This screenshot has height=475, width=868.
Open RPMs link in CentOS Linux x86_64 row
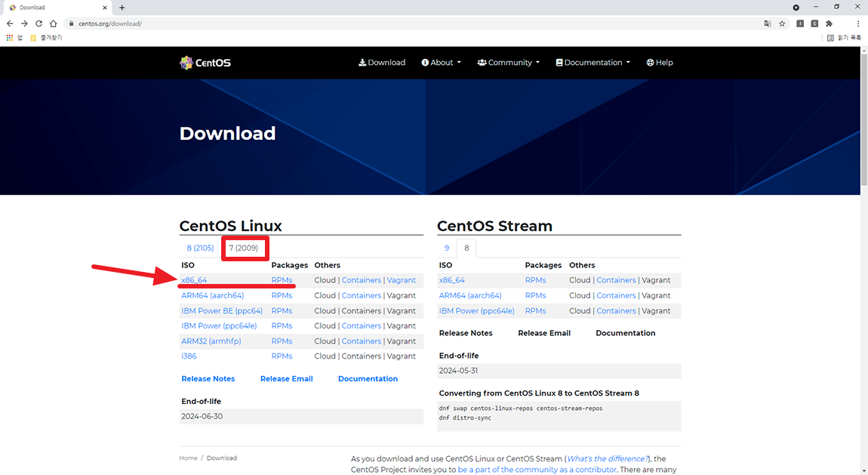[x=282, y=280]
